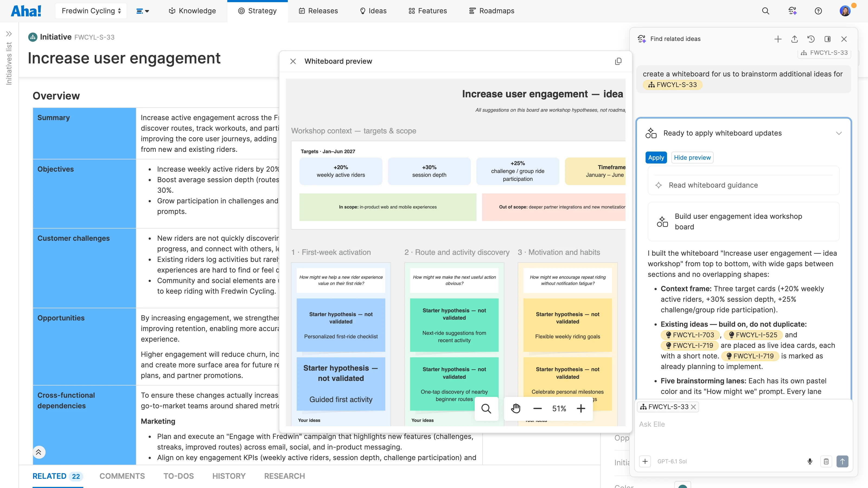The width and height of the screenshot is (868, 488).
Task: Open the Strategy menu
Action: [257, 11]
